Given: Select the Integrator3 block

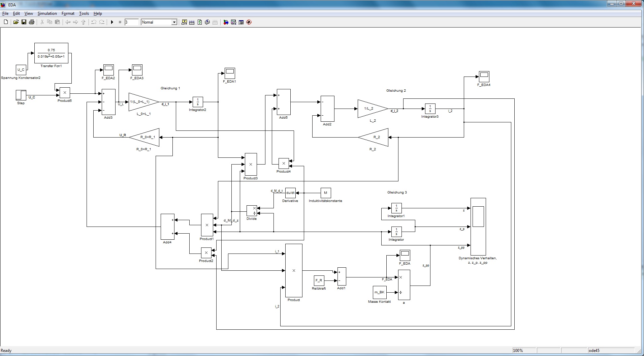Looking at the screenshot, I should (430, 109).
